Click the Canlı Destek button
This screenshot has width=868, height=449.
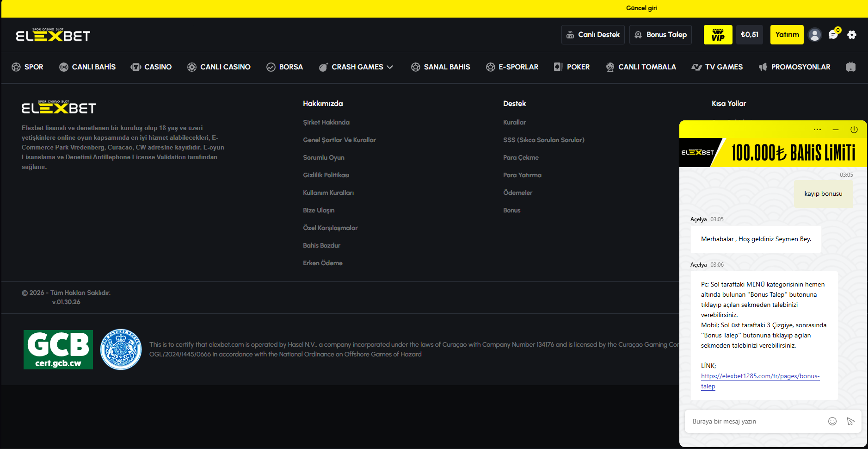point(593,35)
